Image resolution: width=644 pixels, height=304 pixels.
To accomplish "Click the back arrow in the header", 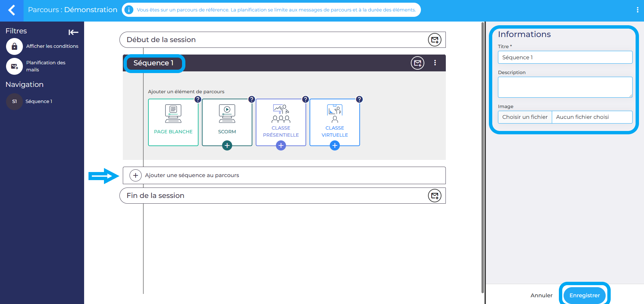I will pyautogui.click(x=12, y=10).
